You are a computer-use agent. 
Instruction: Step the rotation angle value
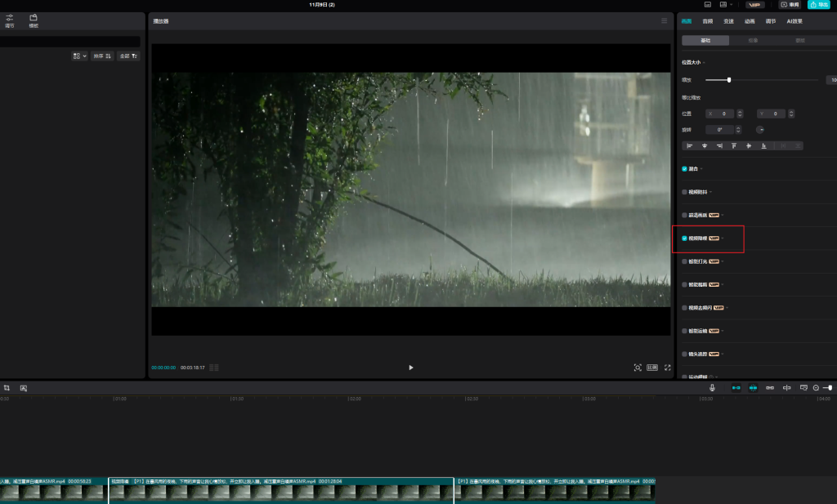tap(738, 130)
